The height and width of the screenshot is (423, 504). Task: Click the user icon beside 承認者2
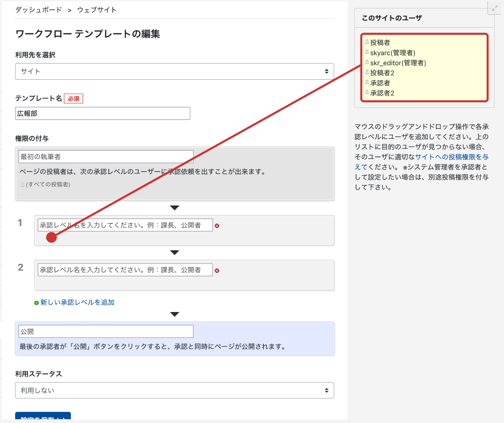(x=367, y=93)
